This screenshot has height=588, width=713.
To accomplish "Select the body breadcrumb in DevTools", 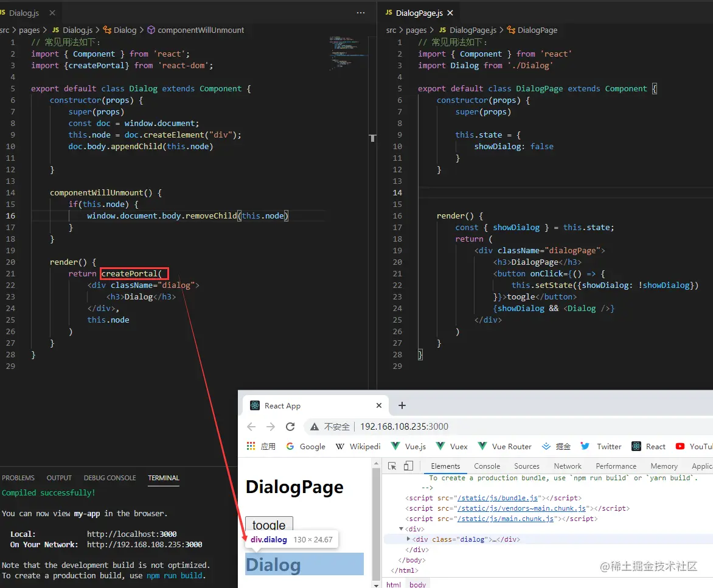I will (417, 584).
